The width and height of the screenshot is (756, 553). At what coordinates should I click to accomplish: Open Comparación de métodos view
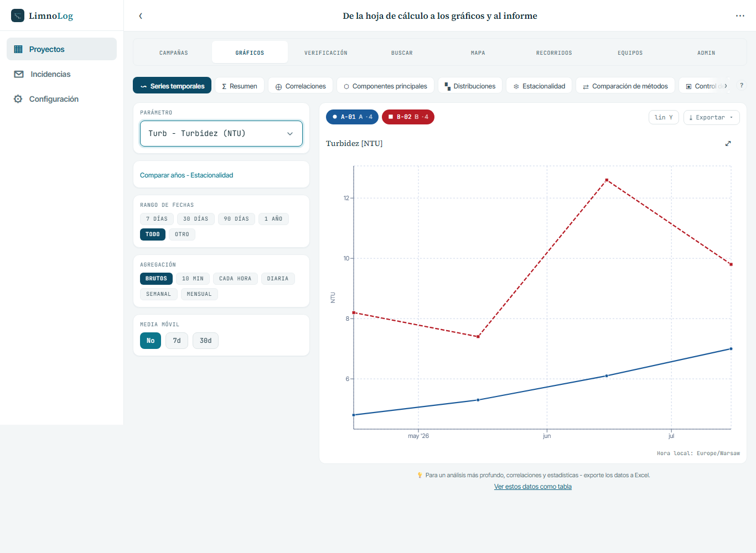(625, 86)
